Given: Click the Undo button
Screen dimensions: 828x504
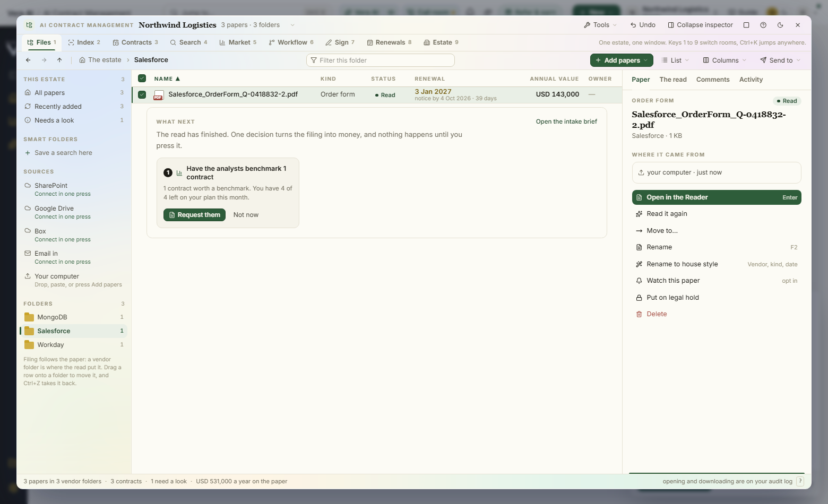Looking at the screenshot, I should [x=643, y=25].
